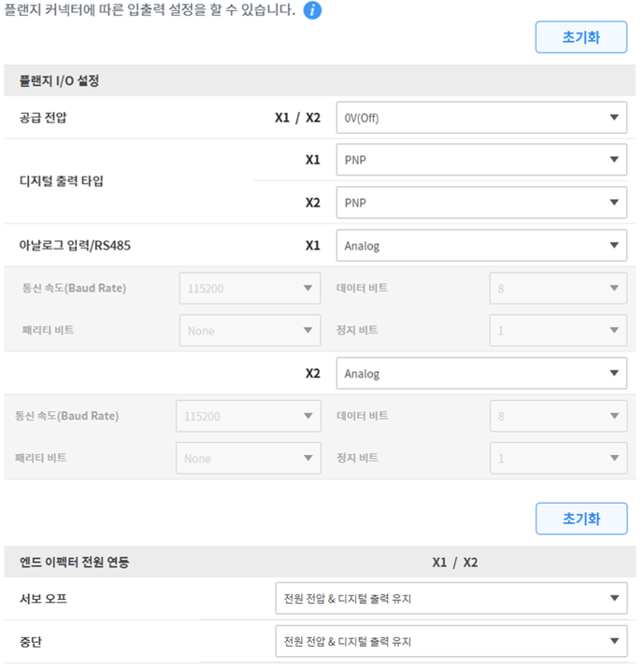Click X1 통신 속도 115200 dropdown
Image resolution: width=644 pixels, height=670 pixels.
[x=250, y=288]
